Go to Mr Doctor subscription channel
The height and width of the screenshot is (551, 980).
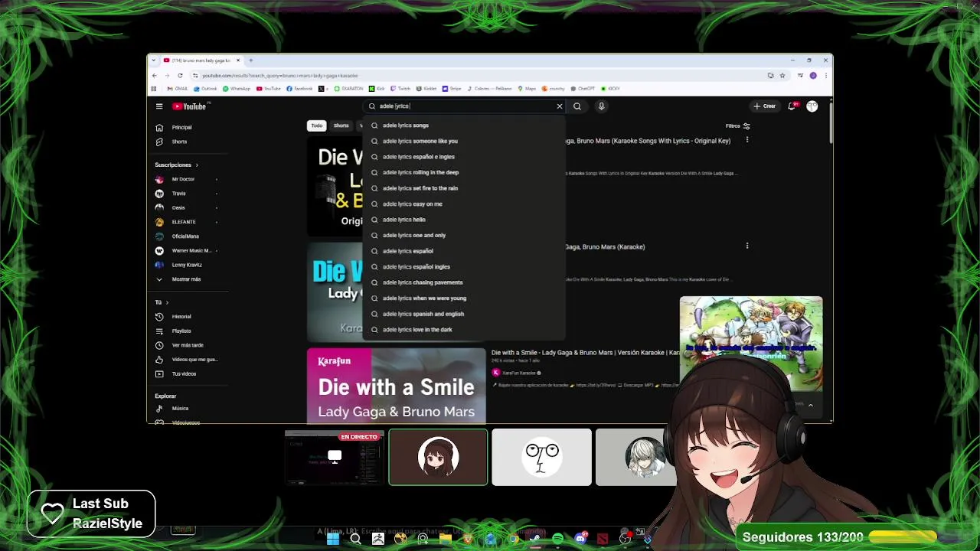(x=184, y=179)
